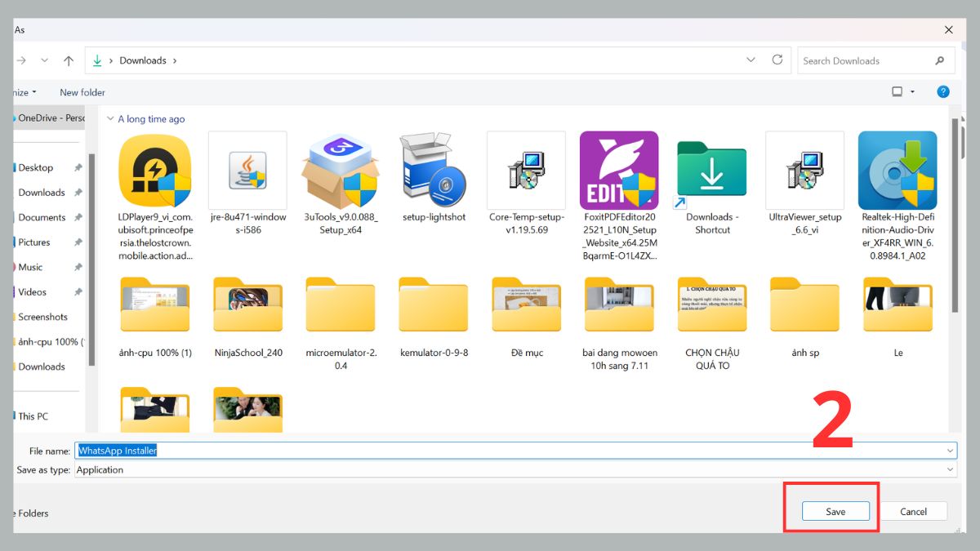This screenshot has width=980, height=551.
Task: Select the 3uTools Setup x64 icon
Action: click(x=340, y=171)
